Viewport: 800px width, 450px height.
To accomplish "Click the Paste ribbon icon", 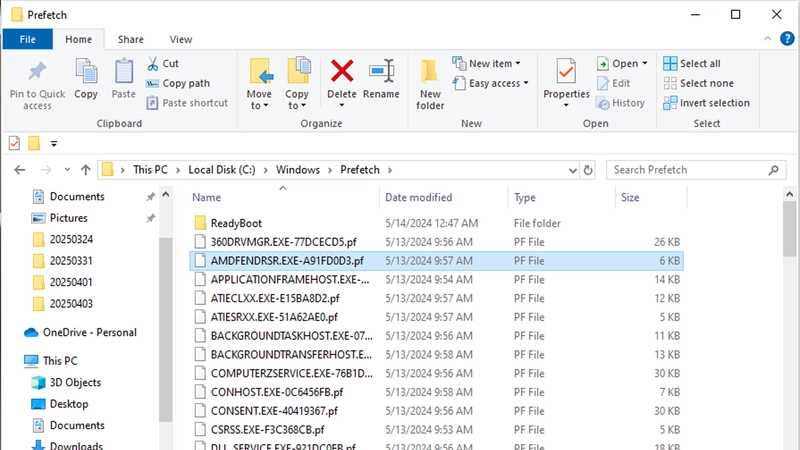I will [123, 71].
